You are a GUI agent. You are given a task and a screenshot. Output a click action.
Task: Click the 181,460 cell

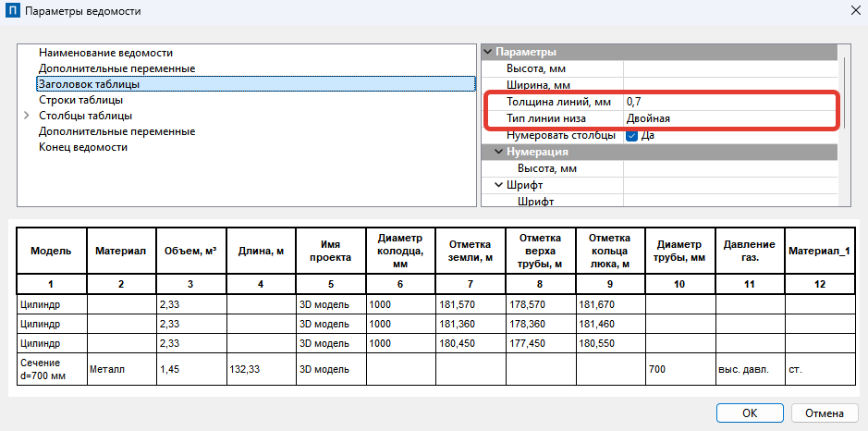coord(610,324)
